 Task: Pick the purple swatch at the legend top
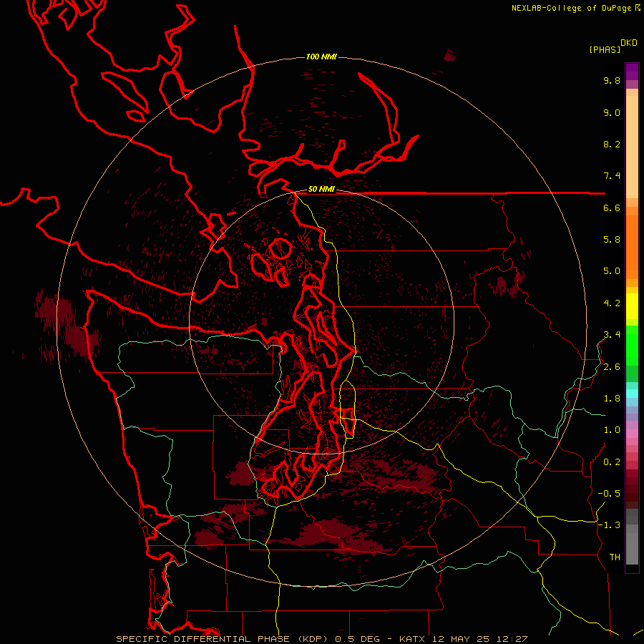(632, 72)
